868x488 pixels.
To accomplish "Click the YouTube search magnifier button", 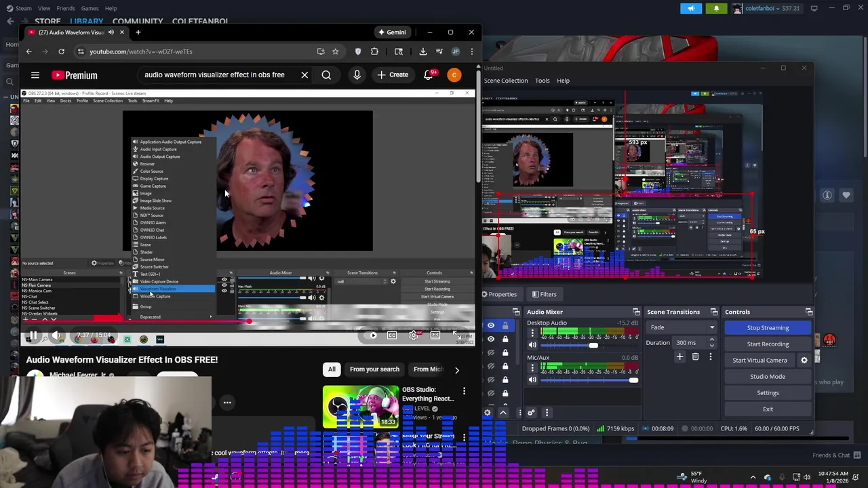I will pos(326,75).
